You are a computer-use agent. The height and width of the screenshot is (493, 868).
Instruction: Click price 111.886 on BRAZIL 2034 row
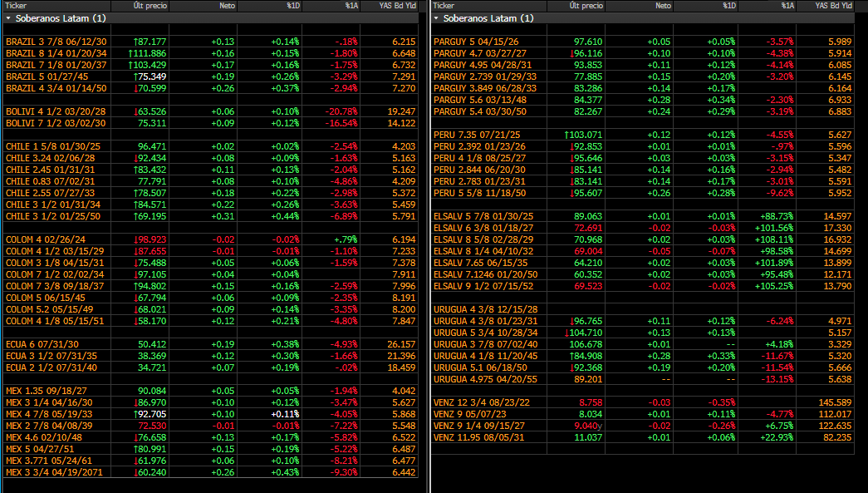coord(150,53)
